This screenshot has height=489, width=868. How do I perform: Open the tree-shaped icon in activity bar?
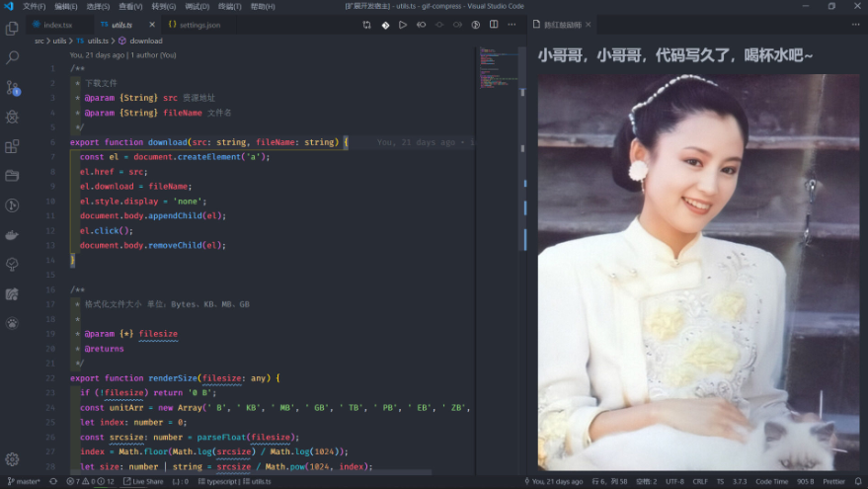coord(12,265)
